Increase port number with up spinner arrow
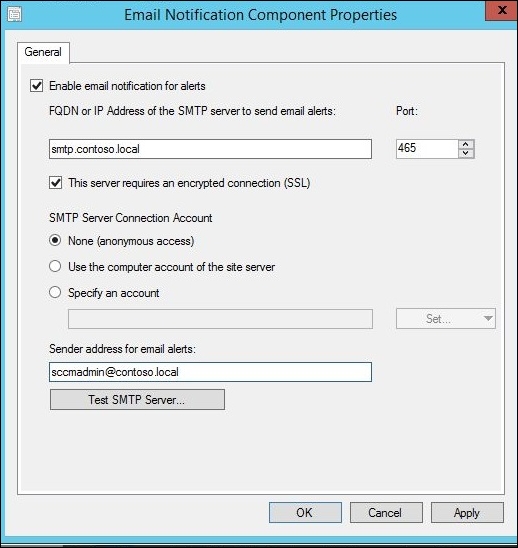The image size is (518, 548). [466, 144]
